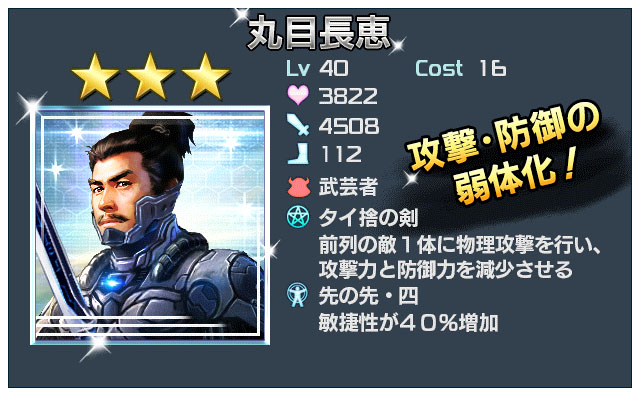Select the skill name タイ捨の剣
Viewport: 640px width, 400px height.
[x=369, y=218]
